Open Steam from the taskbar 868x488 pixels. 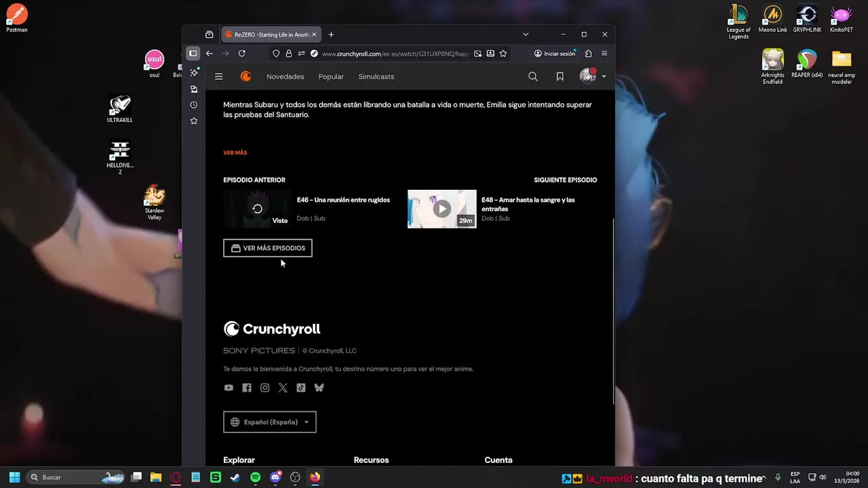(x=235, y=477)
